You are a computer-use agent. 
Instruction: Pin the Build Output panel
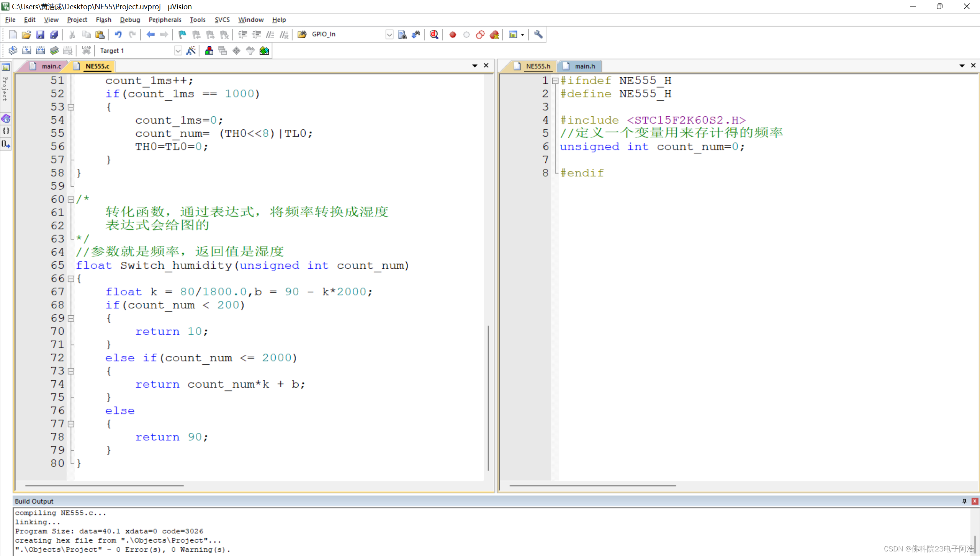tap(964, 501)
